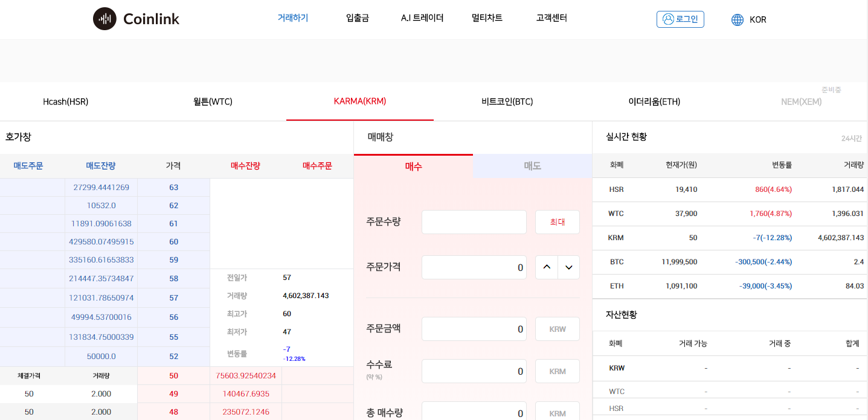Select the 윌튼(WTC) tab
The image size is (868, 420).
pyautogui.click(x=212, y=101)
